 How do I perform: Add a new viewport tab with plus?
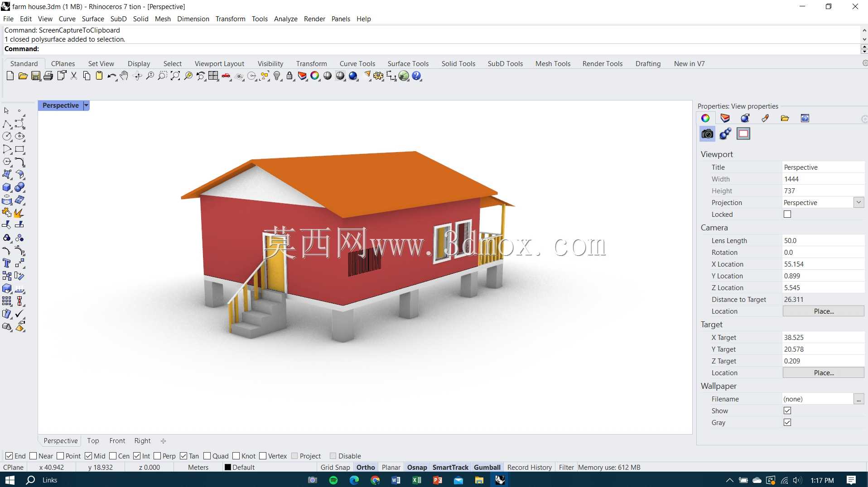coord(163,441)
